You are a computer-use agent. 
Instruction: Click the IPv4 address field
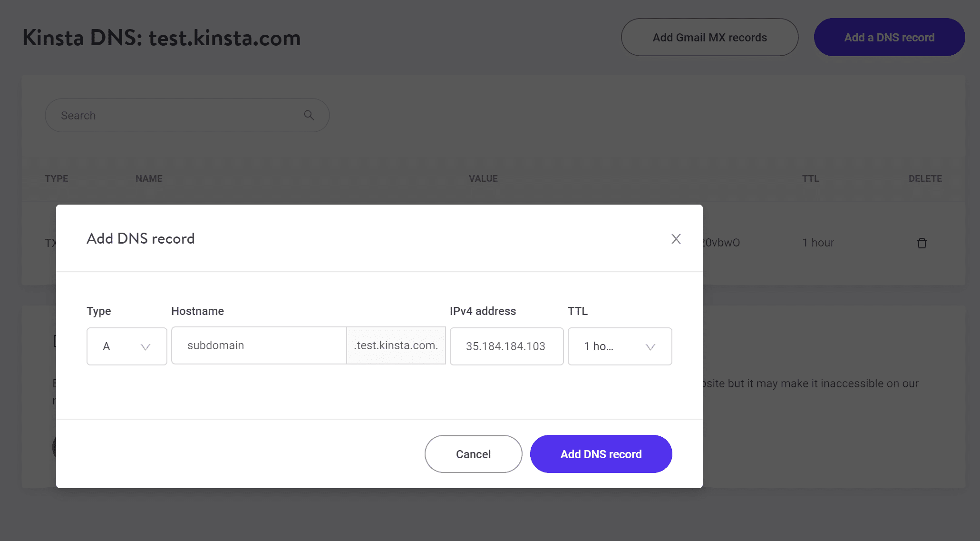click(506, 346)
